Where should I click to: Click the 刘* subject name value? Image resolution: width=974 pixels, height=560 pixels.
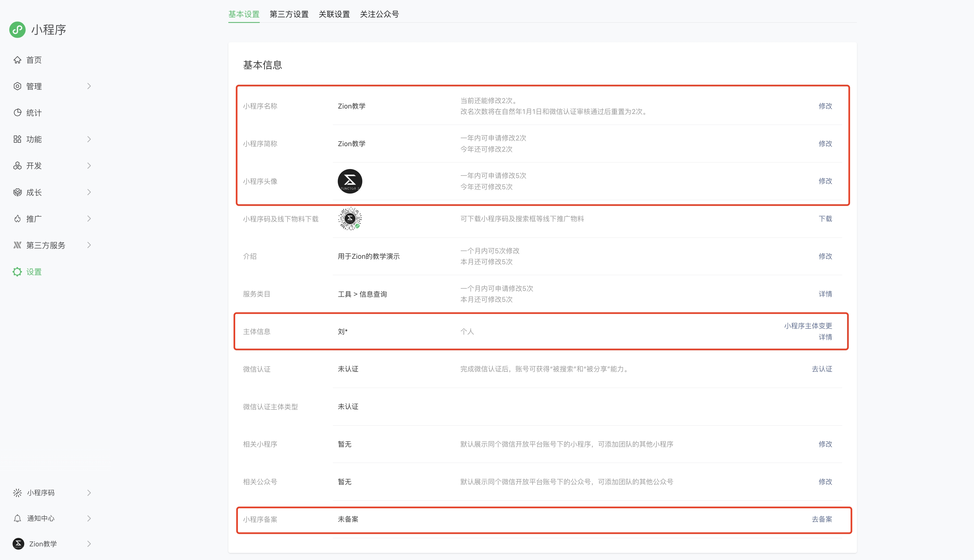tap(342, 332)
